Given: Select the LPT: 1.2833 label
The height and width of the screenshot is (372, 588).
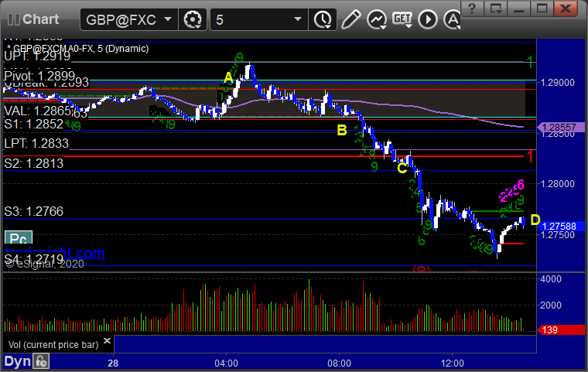Looking at the screenshot, I should (x=36, y=143).
